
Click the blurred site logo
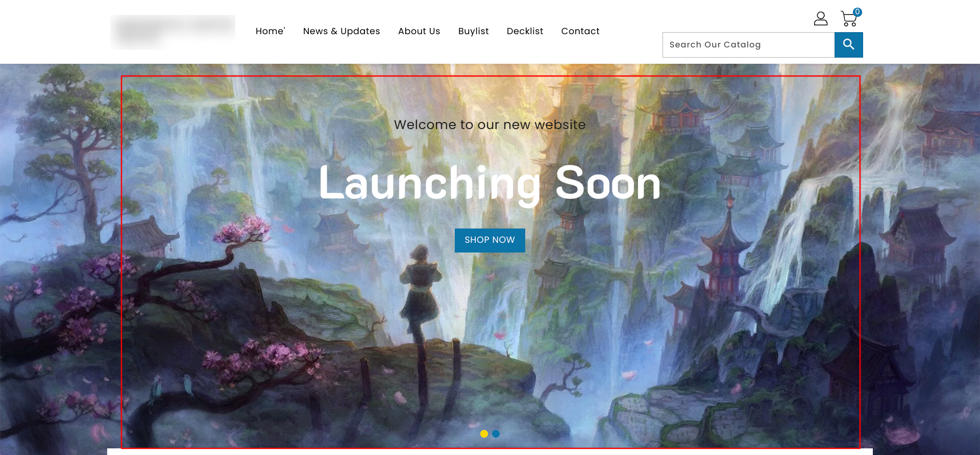173,32
